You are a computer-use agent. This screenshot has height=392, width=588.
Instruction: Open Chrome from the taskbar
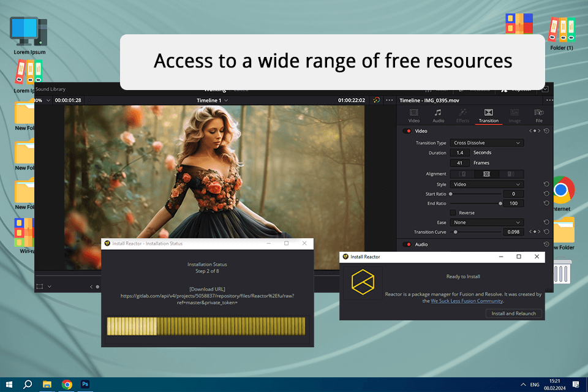click(67, 385)
